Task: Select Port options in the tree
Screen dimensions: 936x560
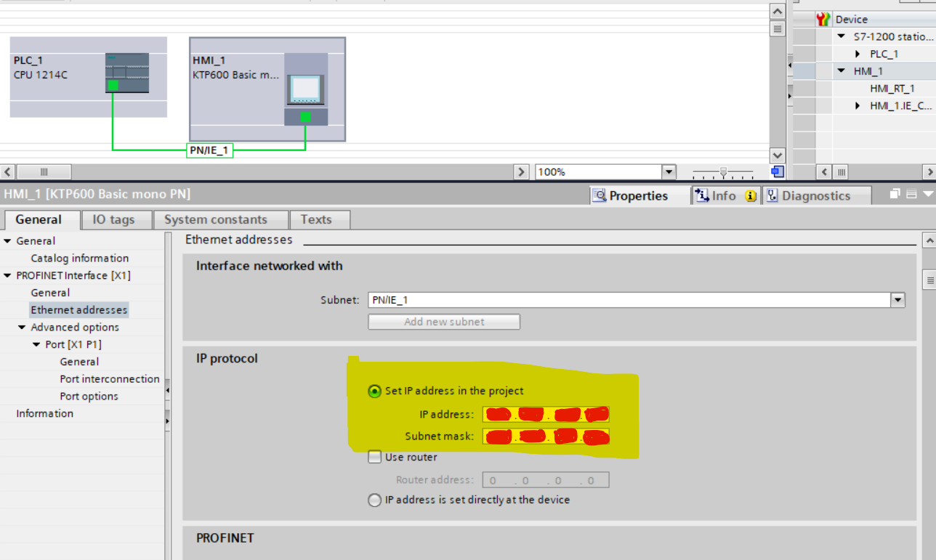Action: [x=89, y=397]
